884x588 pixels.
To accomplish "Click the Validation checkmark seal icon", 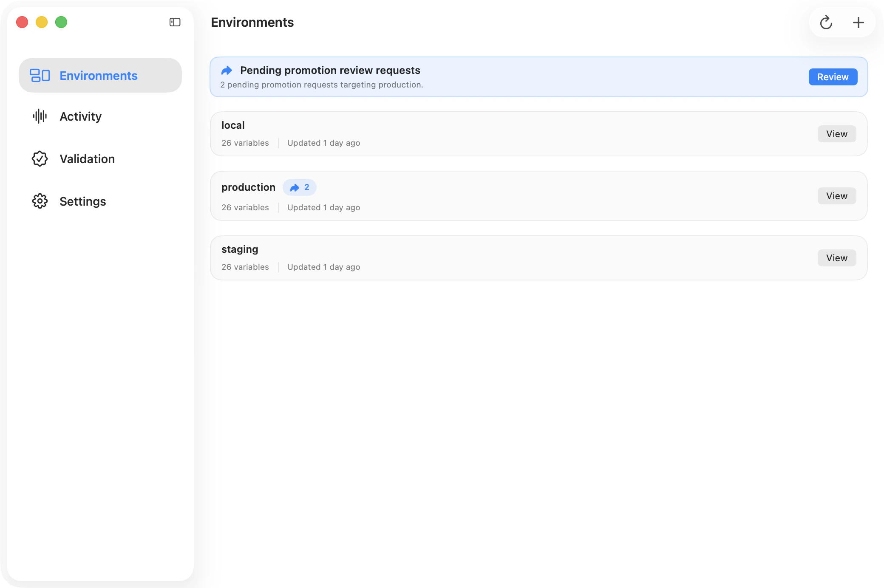I will [40, 158].
